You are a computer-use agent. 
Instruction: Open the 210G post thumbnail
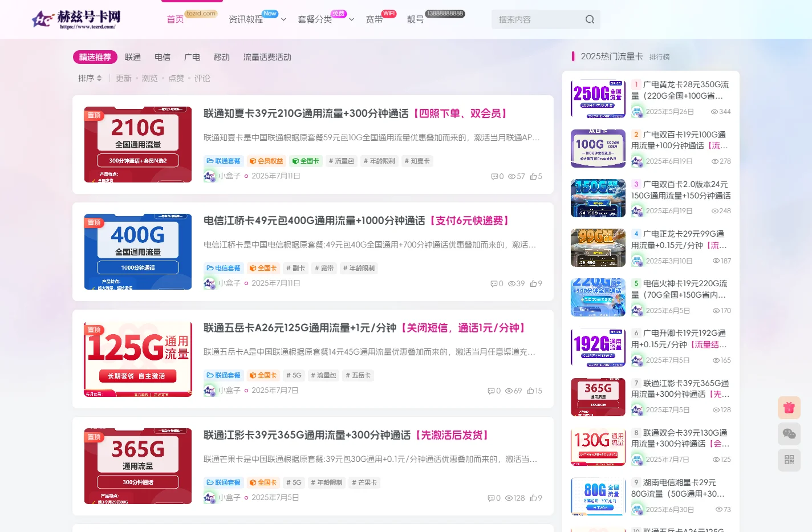click(138, 144)
